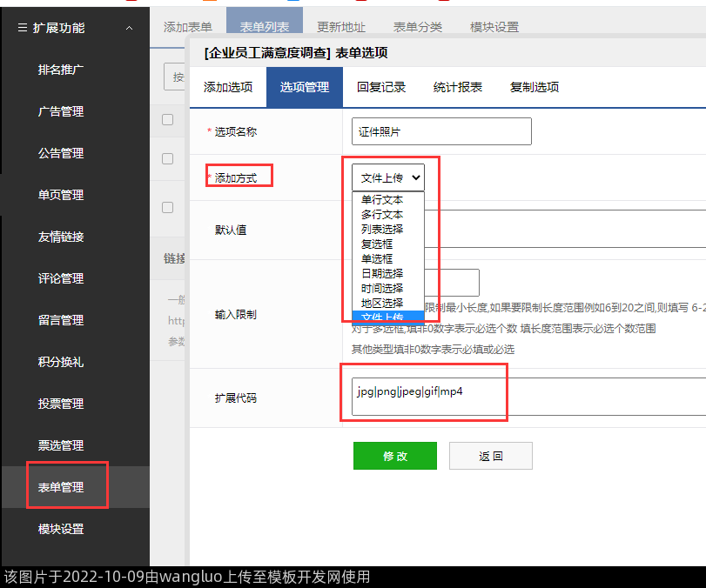The image size is (706, 588).
Task: Click the green 修改 button
Action: pyautogui.click(x=394, y=456)
